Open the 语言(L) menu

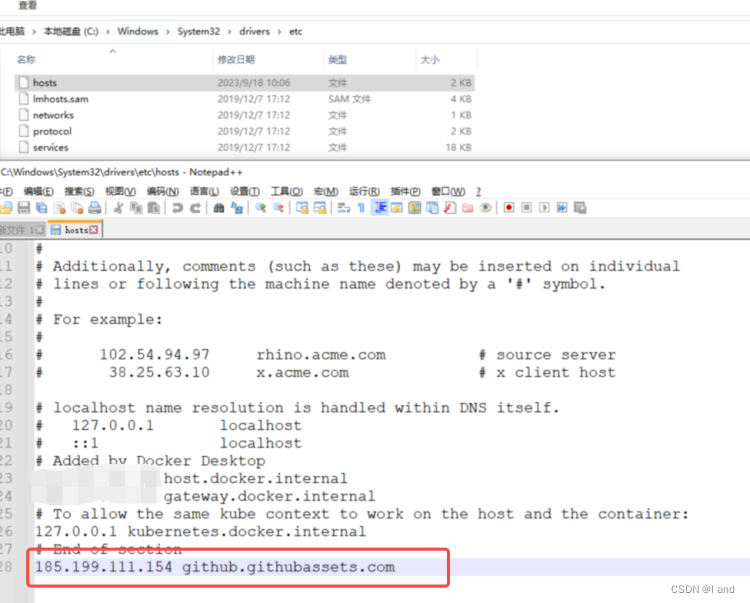(x=204, y=191)
